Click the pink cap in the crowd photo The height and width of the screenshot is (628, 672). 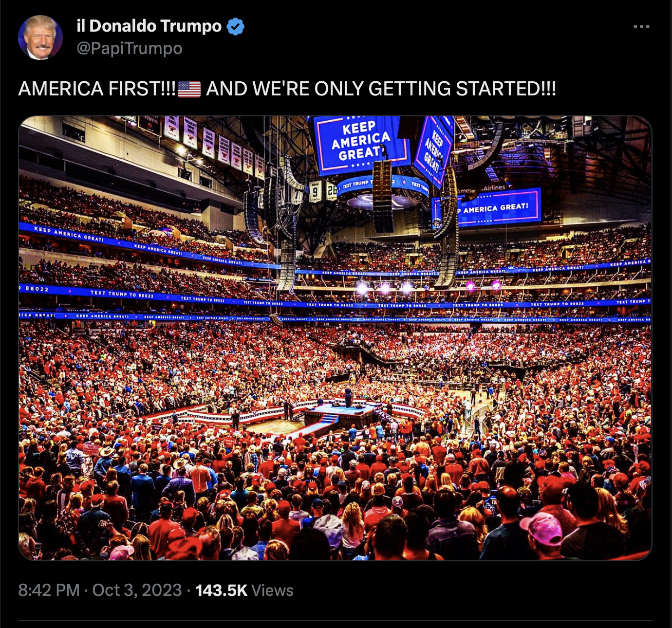click(x=541, y=528)
